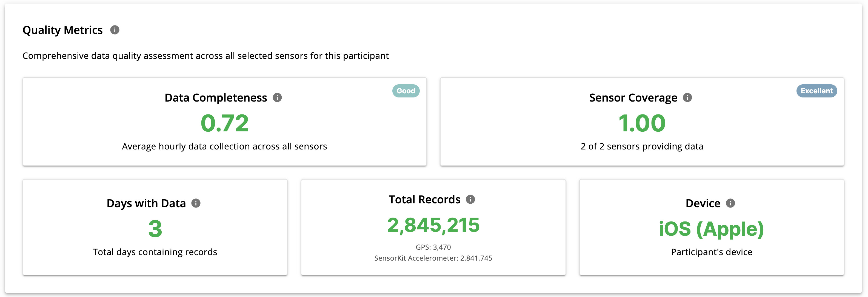
Task: Click the Data Completeness card title
Action: click(x=216, y=98)
